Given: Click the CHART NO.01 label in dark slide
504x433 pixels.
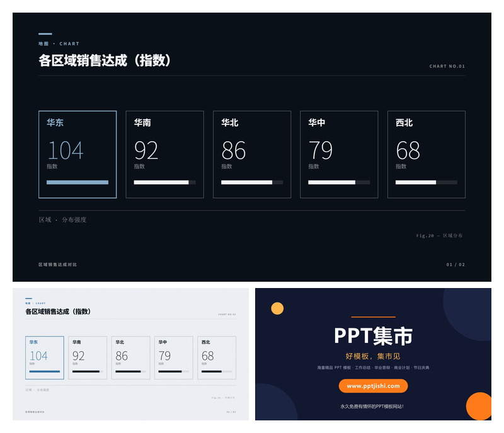Looking at the screenshot, I should point(447,66).
